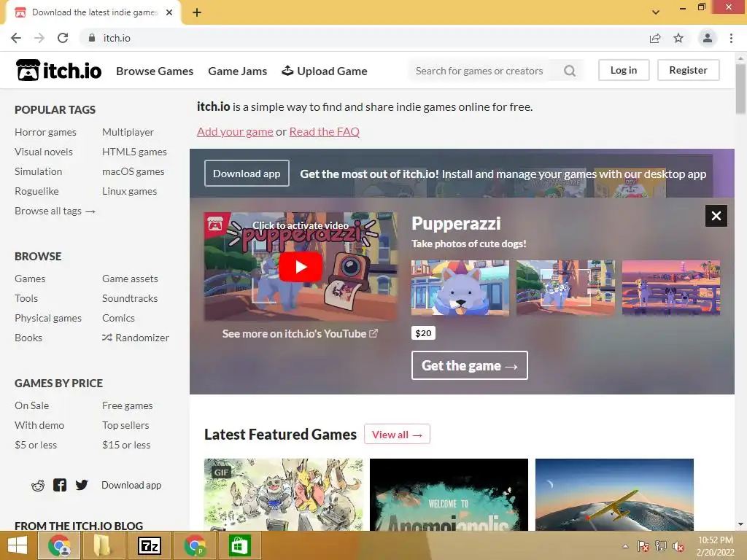Click the network tray icon

[661, 546]
